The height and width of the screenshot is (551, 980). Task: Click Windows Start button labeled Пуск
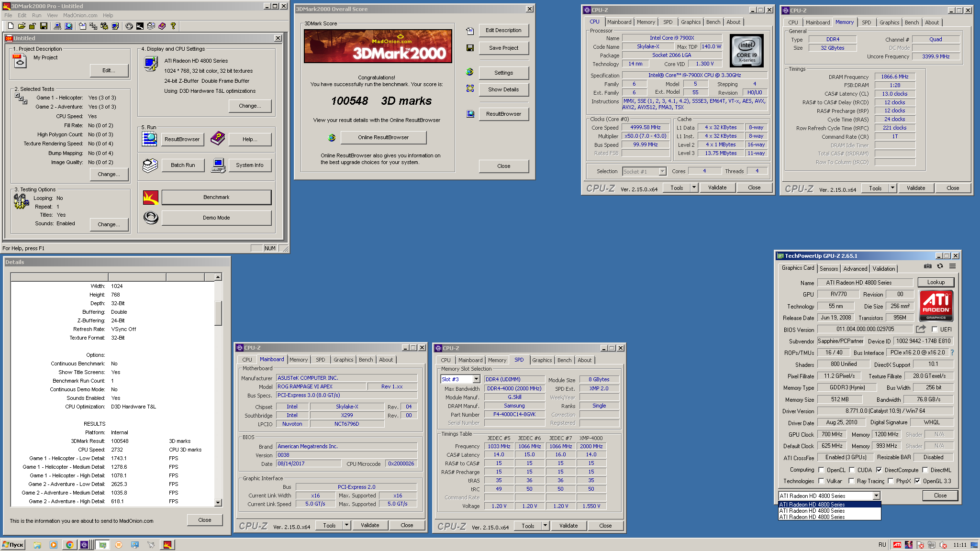tap(13, 545)
